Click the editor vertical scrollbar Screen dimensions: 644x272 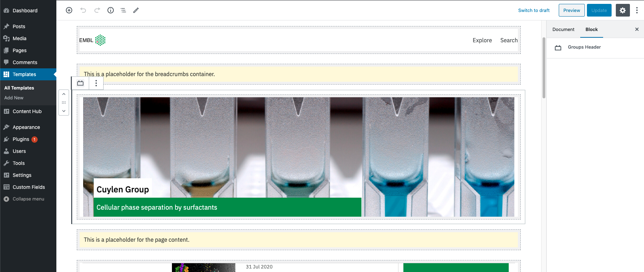[544, 67]
